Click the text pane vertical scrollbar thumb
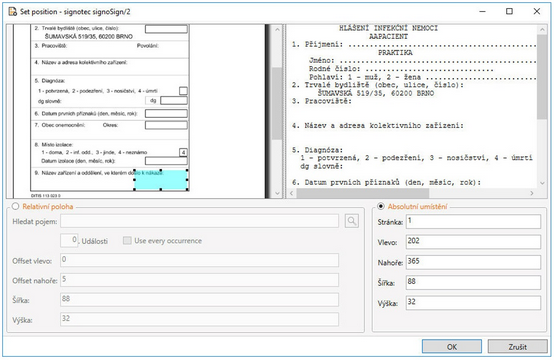Screen dimensions: 554x360 coord(542,77)
